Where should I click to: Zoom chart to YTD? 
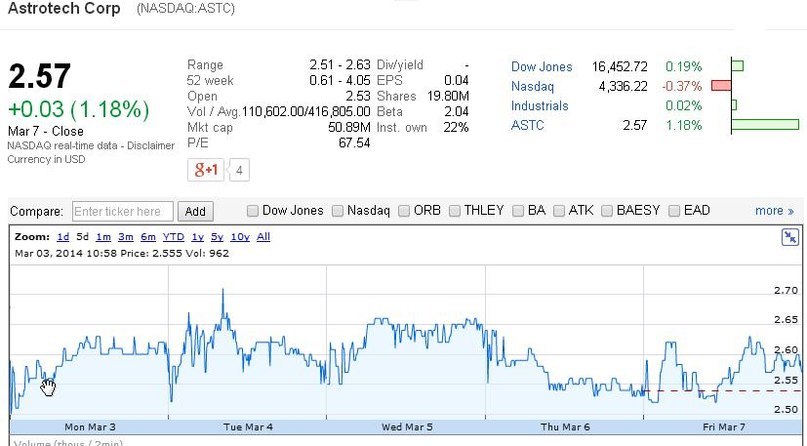173,237
